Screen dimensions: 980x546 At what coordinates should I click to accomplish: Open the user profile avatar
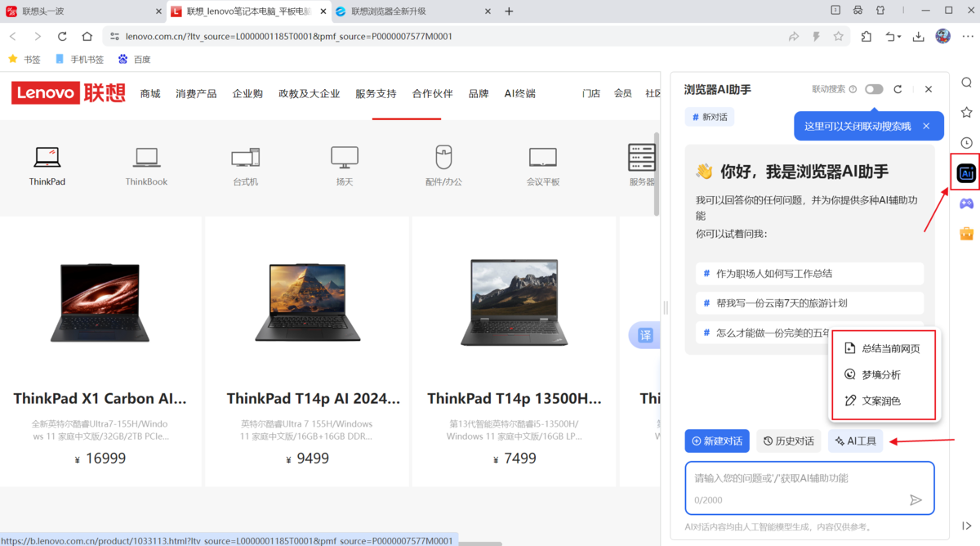click(x=943, y=36)
